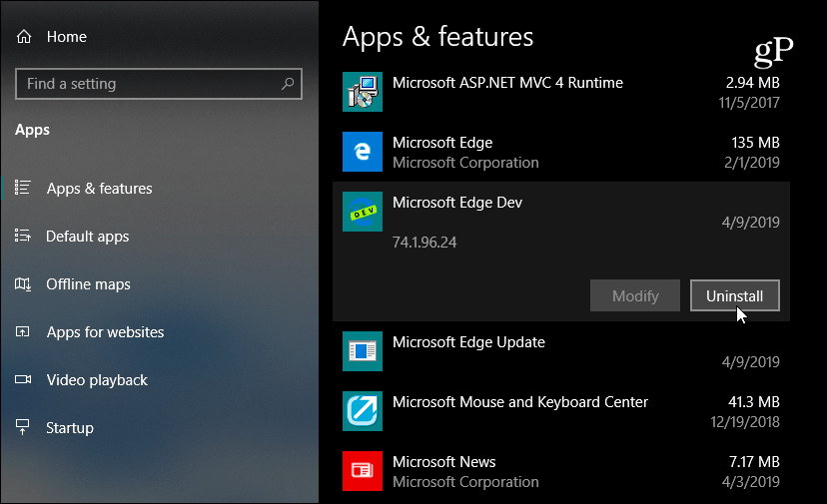
Task: Open the Default apps section
Action: (88, 237)
